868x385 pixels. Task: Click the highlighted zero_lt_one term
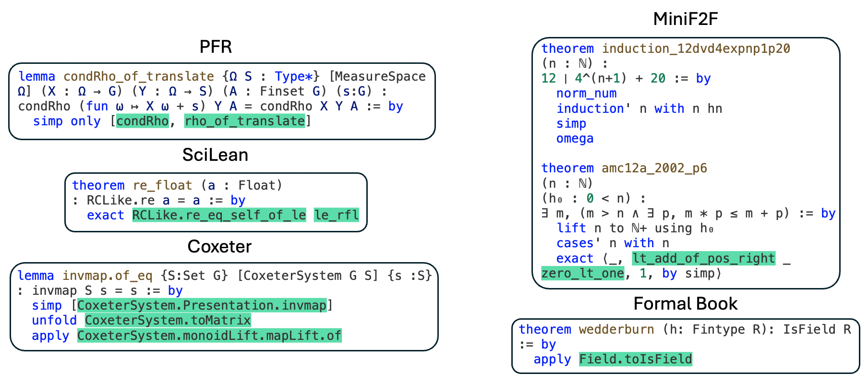582,273
